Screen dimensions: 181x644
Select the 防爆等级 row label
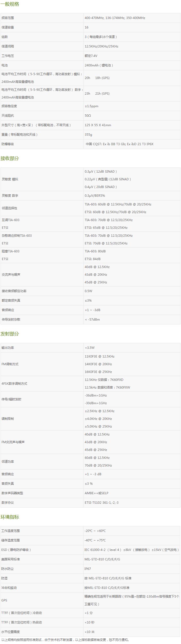tap(8, 144)
